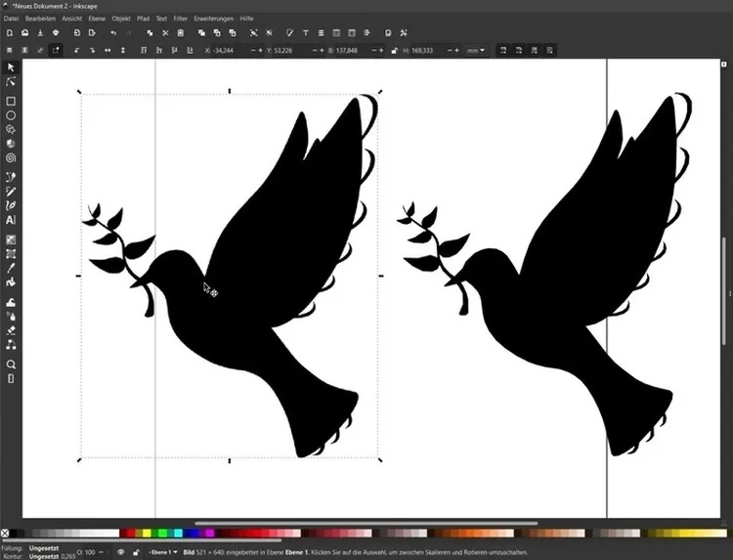The width and height of the screenshot is (733, 560).
Task: Select the Gradient tool
Action: (x=11, y=239)
